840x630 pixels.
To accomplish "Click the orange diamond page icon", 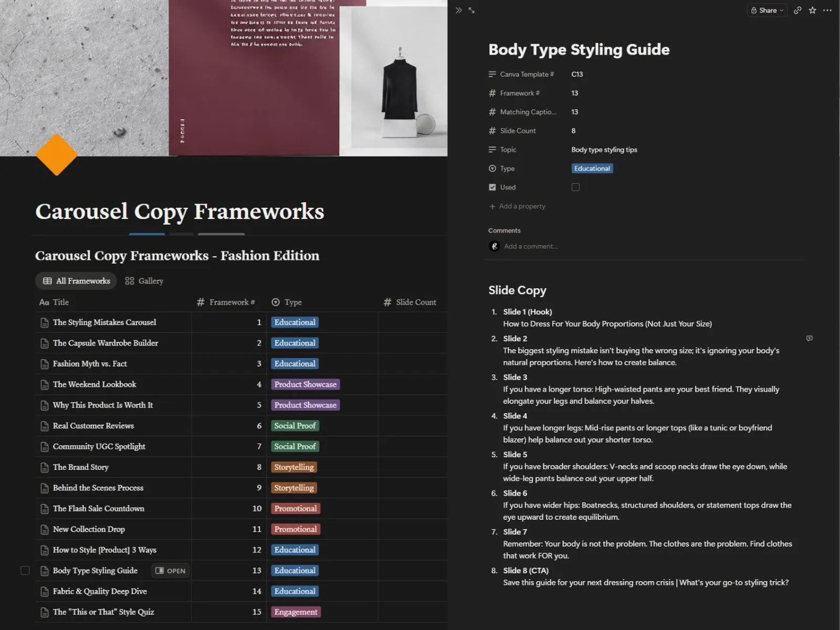I will (56, 154).
